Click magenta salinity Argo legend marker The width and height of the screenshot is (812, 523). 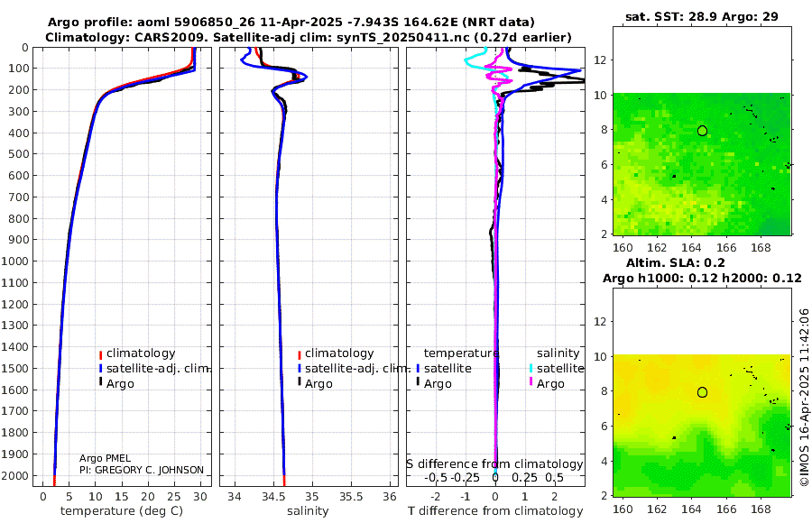tap(531, 382)
